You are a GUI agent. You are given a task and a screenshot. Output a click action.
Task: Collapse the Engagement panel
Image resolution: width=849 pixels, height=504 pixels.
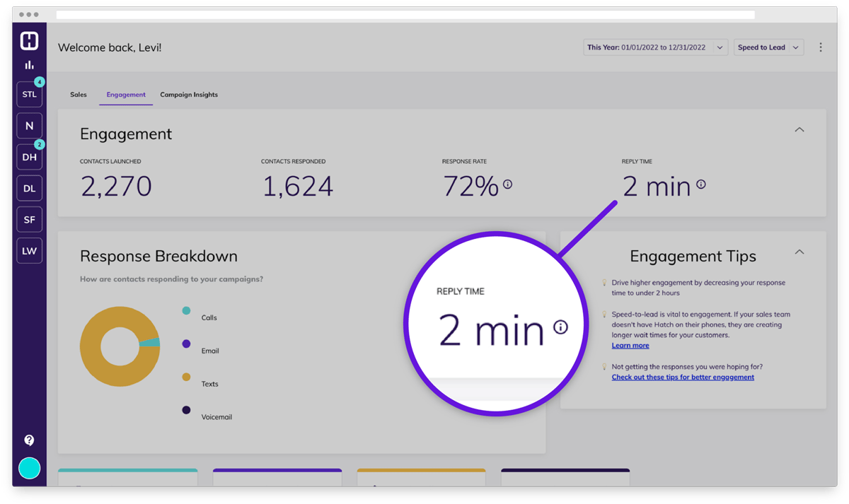799,130
